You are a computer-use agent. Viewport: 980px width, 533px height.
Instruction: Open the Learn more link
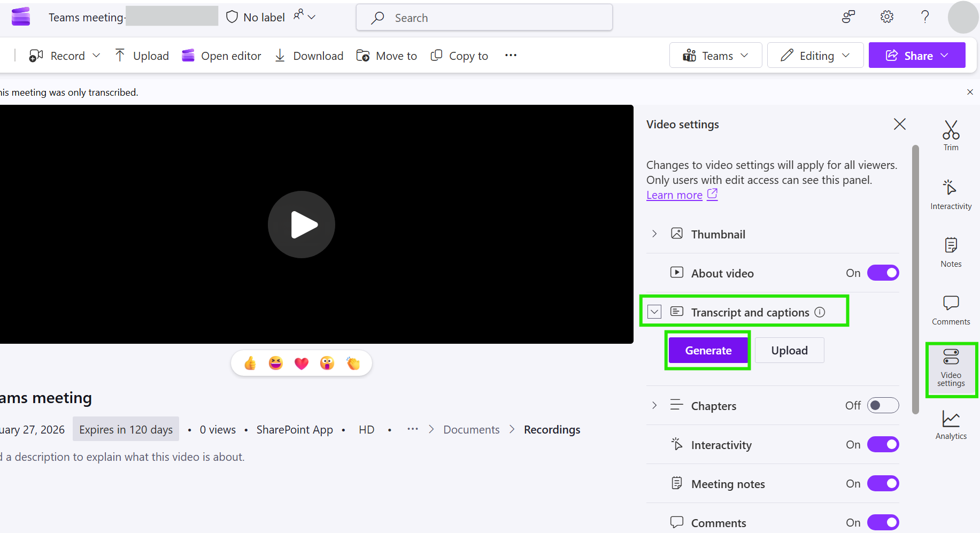pyautogui.click(x=682, y=195)
